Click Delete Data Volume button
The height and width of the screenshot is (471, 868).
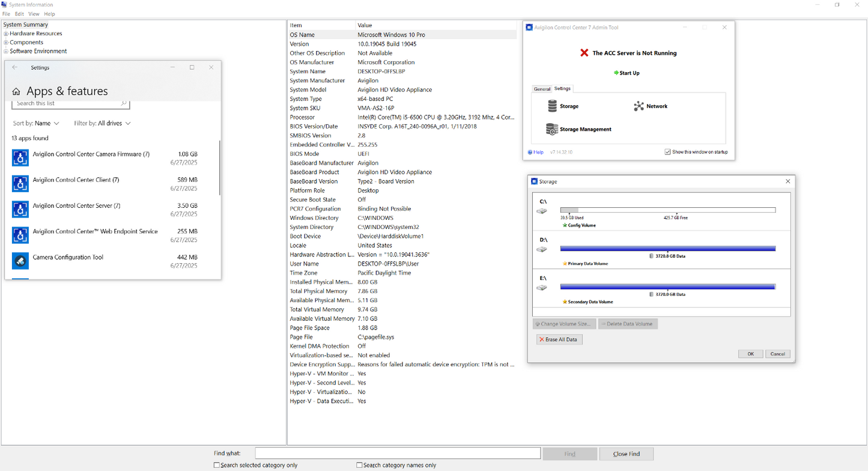(x=628, y=324)
